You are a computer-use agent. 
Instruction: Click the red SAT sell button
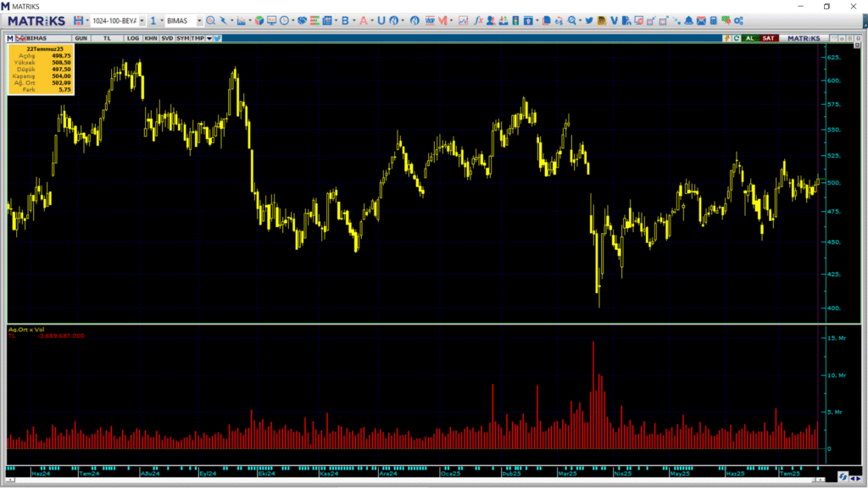[768, 38]
